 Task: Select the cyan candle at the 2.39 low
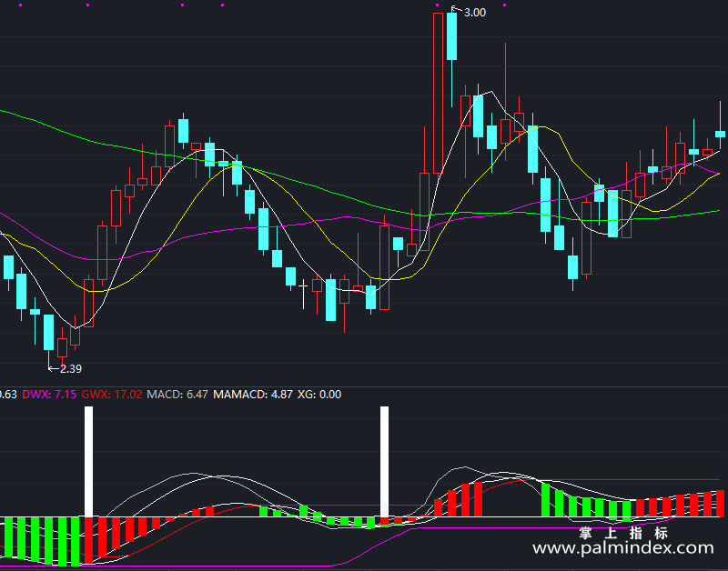click(x=48, y=332)
